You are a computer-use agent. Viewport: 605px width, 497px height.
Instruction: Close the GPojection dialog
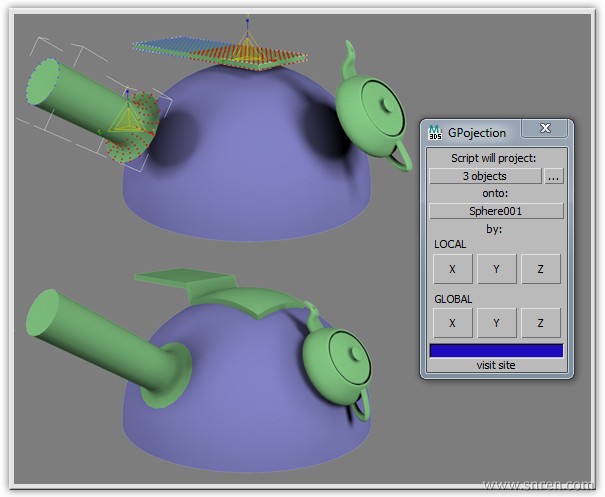(x=544, y=128)
